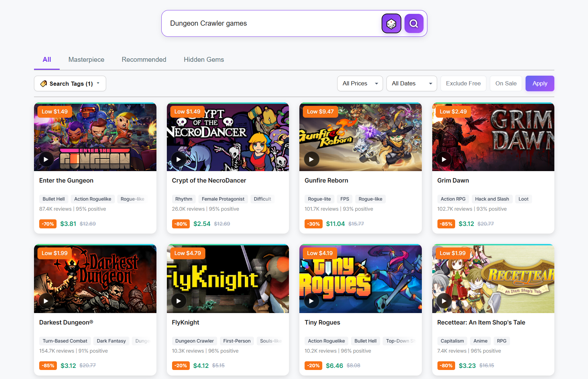
Task: Open the All Prices dropdown
Action: pos(360,83)
